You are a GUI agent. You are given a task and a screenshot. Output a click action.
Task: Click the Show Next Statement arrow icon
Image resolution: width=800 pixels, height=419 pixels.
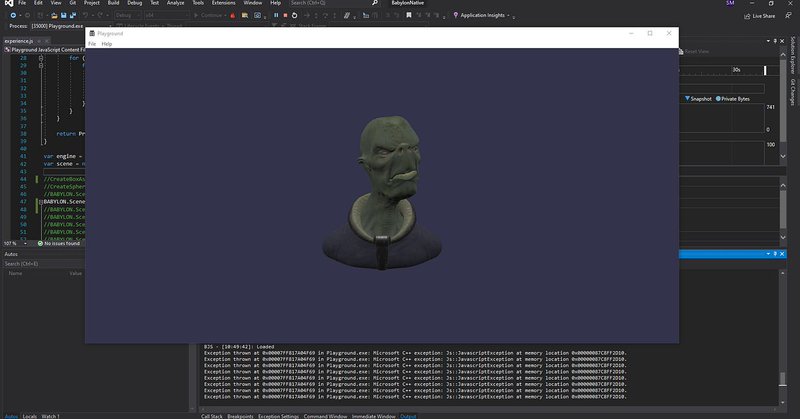click(307, 15)
